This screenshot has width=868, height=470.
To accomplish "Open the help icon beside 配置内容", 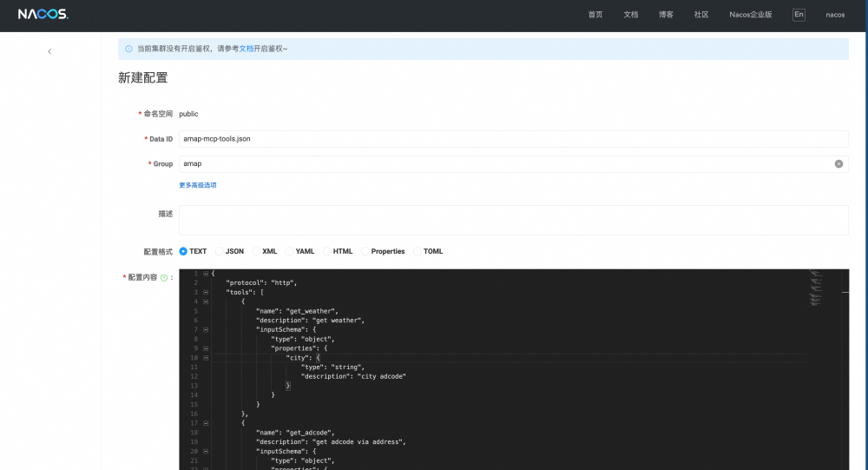I will [164, 278].
